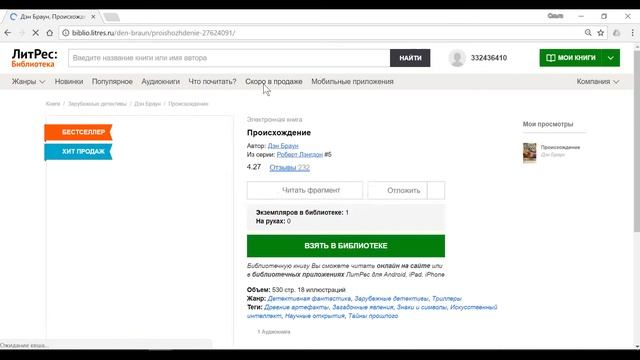Open Научные открытия tag
The height and width of the screenshot is (360, 640).
[x=314, y=316]
